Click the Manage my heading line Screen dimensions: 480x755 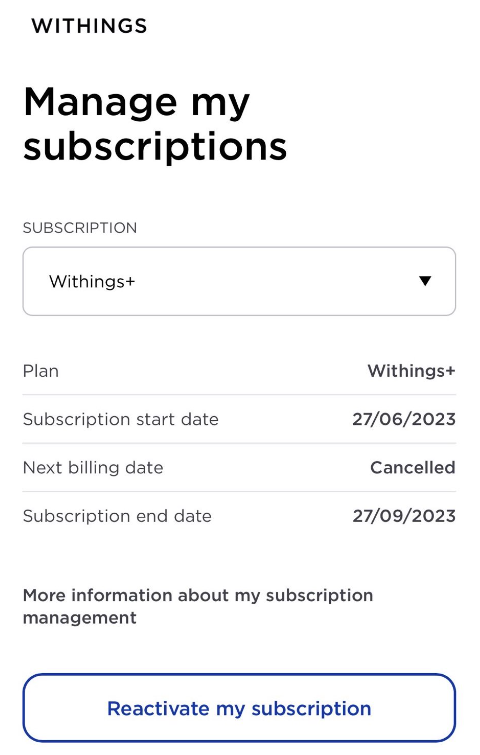[x=137, y=103]
